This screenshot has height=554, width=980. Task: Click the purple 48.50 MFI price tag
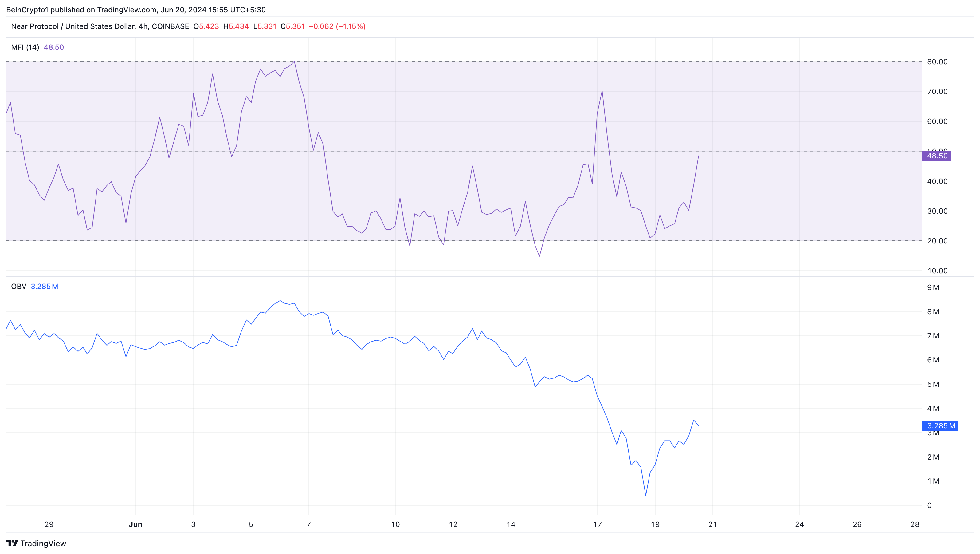[x=936, y=156]
